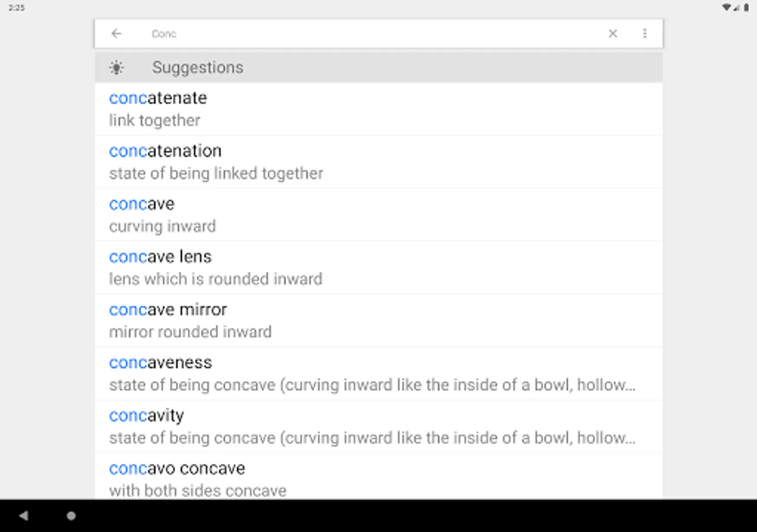Open the 'concave mirror' entry

pyautogui.click(x=168, y=309)
